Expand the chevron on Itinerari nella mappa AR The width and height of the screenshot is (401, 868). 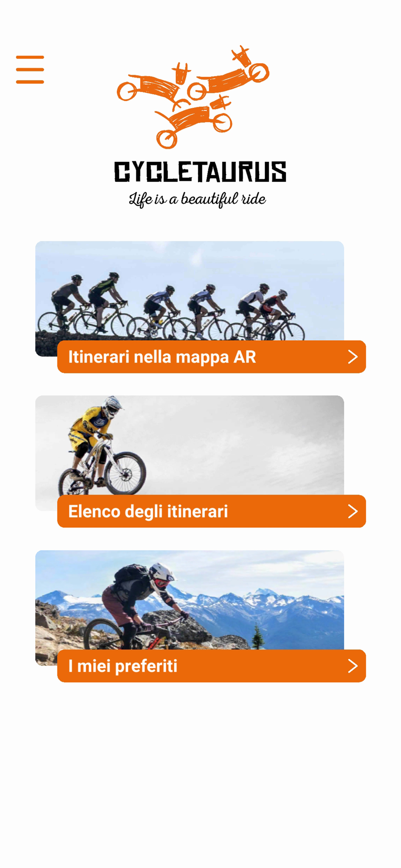tap(353, 357)
